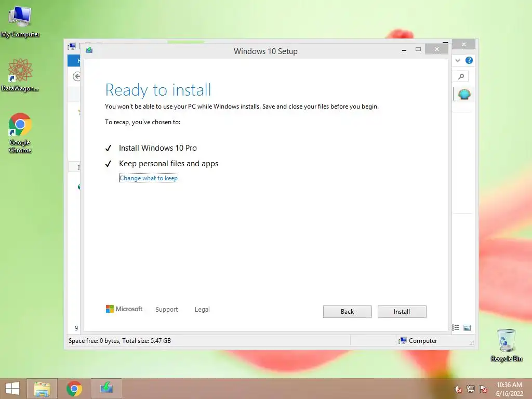Click the Explorer search magnifier icon
532x399 pixels.
[461, 76]
